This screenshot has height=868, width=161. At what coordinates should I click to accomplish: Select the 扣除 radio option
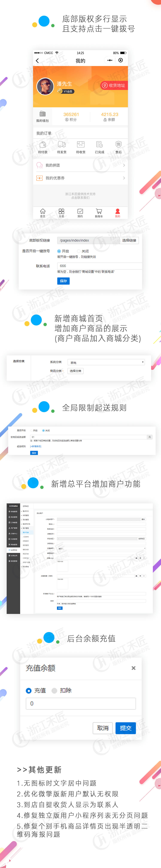point(55,691)
